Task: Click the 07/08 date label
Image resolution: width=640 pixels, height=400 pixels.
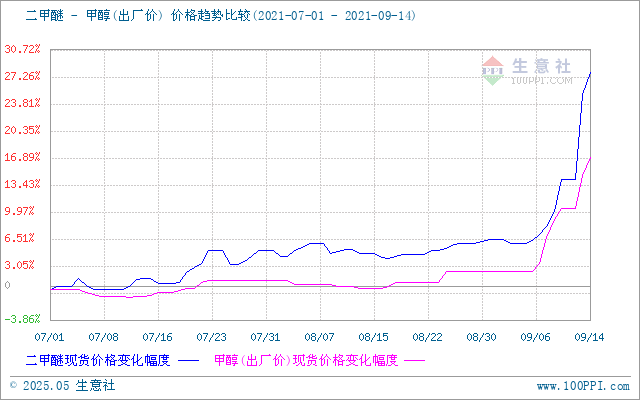Action: point(104,337)
